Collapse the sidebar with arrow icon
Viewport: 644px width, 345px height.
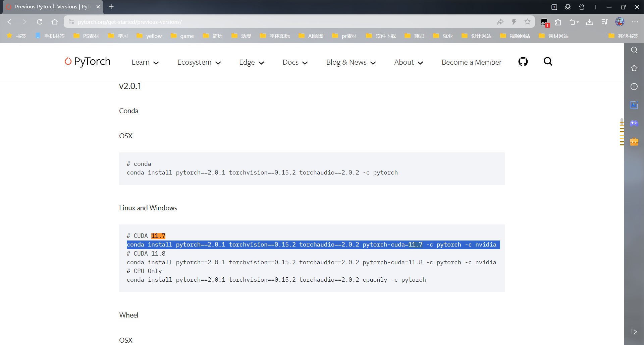point(634,332)
